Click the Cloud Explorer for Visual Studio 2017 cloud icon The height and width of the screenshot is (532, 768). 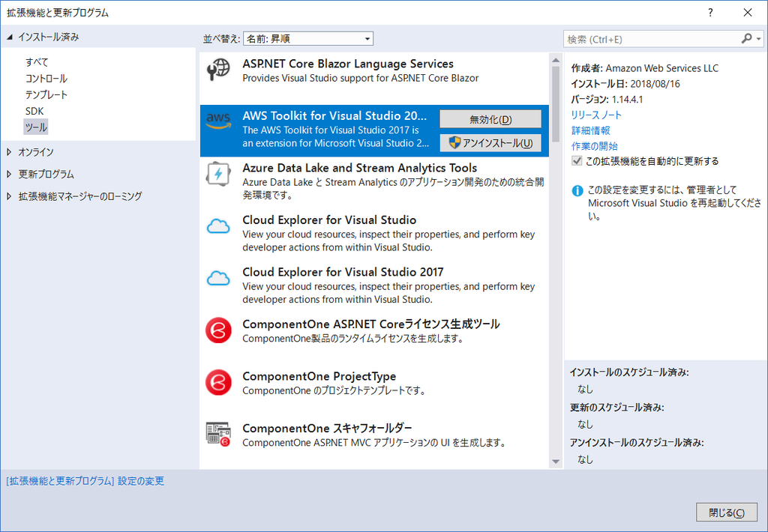[218, 278]
